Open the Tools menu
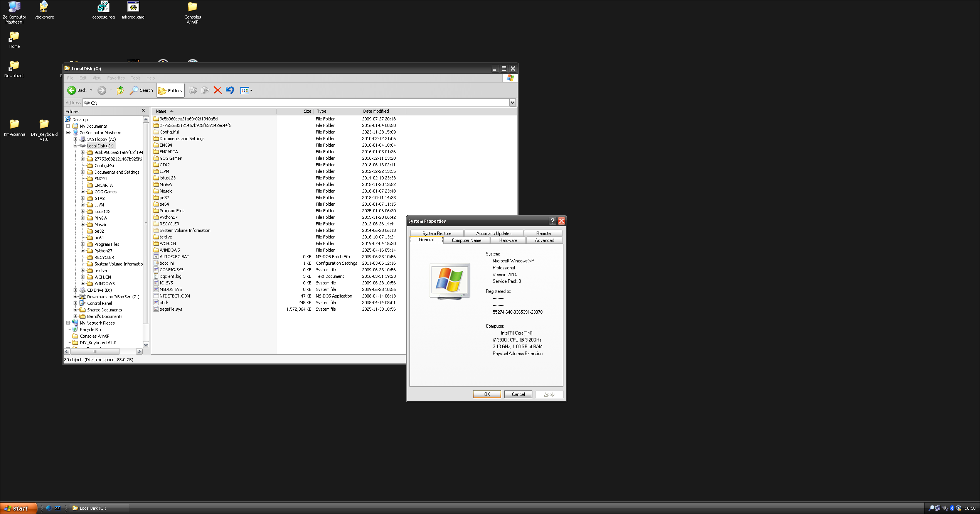The height and width of the screenshot is (514, 980). (x=135, y=78)
